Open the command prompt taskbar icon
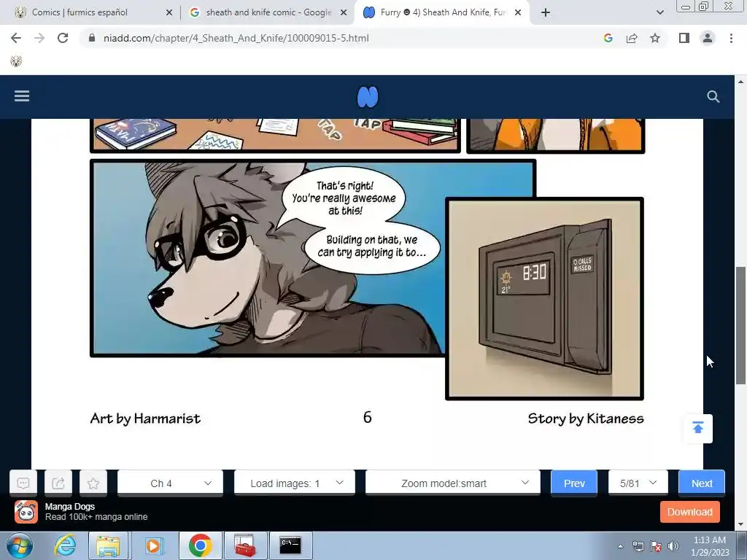 pos(290,545)
